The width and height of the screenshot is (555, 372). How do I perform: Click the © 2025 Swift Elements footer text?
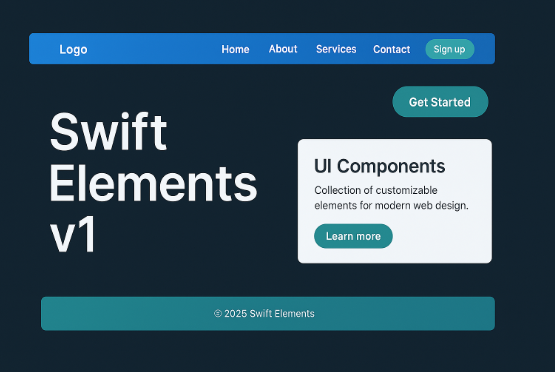[x=264, y=314]
